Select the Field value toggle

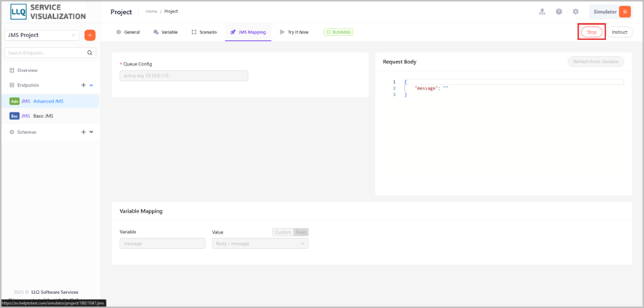[301, 232]
